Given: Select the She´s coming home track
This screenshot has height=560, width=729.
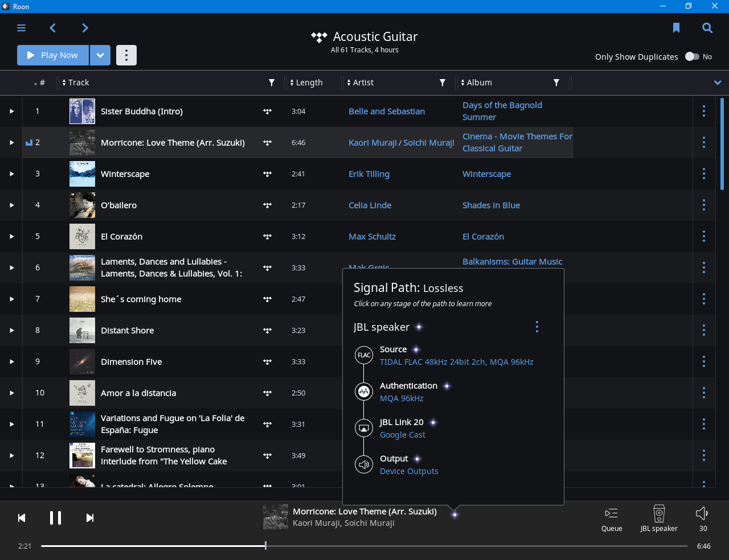Looking at the screenshot, I should [141, 299].
